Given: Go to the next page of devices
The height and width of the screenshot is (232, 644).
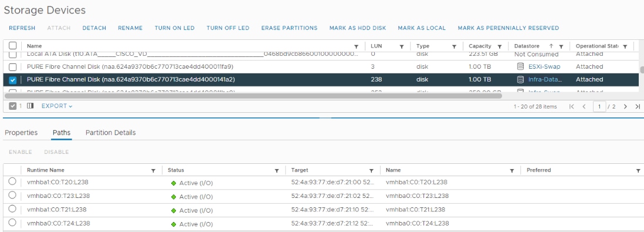Looking at the screenshot, I should pyautogui.click(x=625, y=106).
